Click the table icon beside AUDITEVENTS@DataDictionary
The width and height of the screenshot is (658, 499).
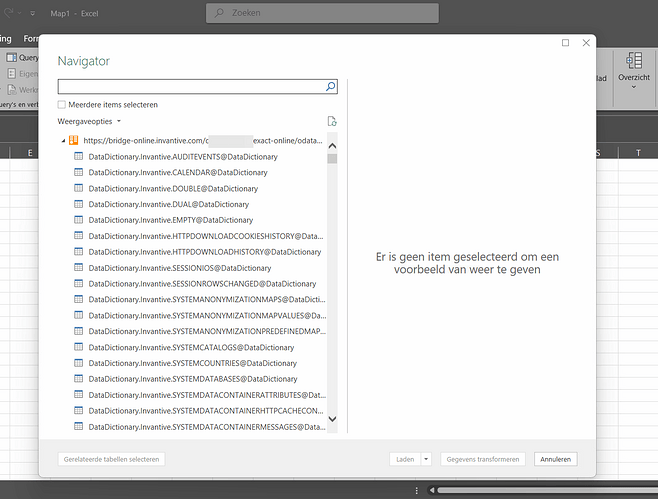(78, 156)
